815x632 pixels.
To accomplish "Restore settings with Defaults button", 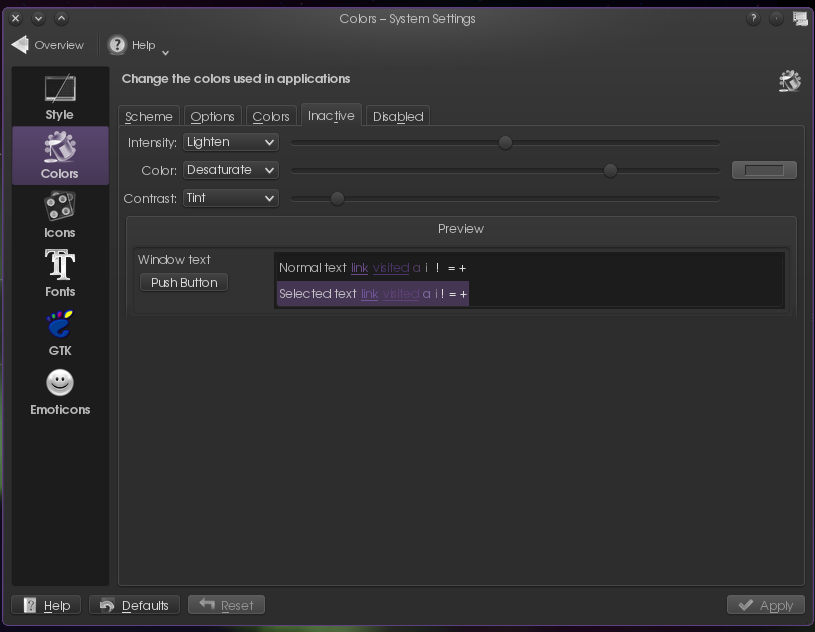I will 134,605.
